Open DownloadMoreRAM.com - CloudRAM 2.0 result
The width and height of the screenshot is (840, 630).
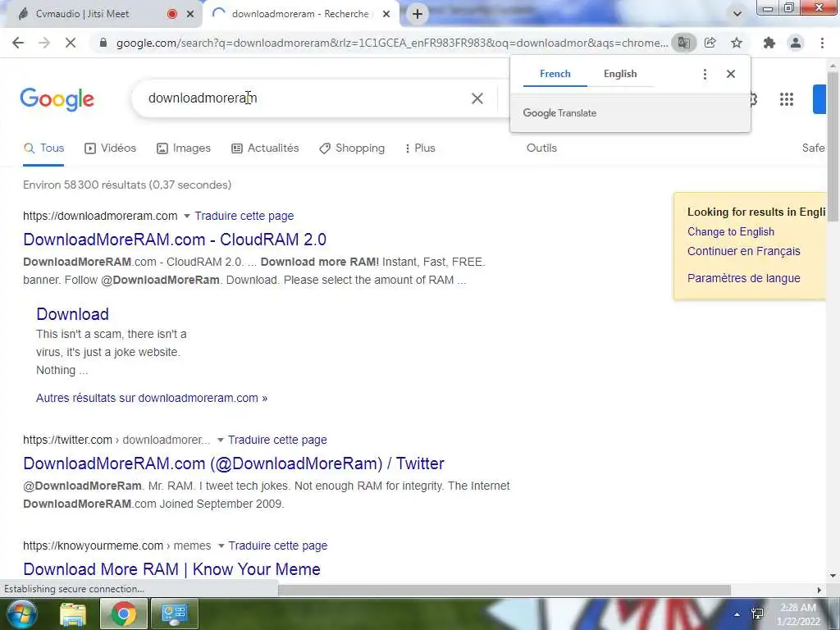click(x=175, y=240)
